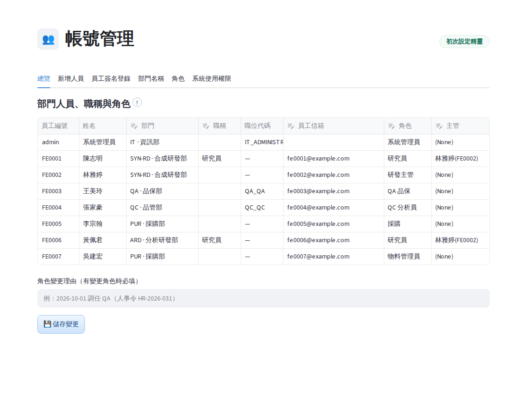Open 主管 dropdown cell for FE0006 黃佩君
The height and width of the screenshot is (420, 527).
pyautogui.click(x=460, y=240)
